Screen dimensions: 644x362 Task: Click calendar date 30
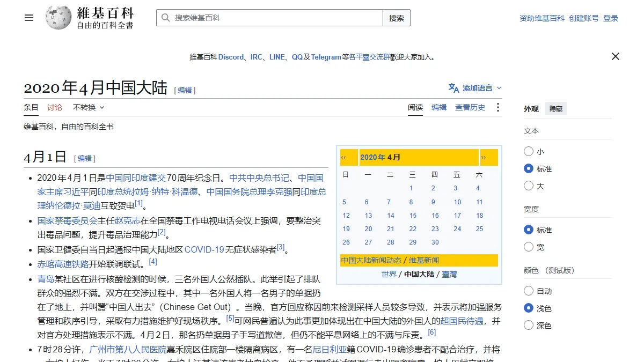click(435, 242)
